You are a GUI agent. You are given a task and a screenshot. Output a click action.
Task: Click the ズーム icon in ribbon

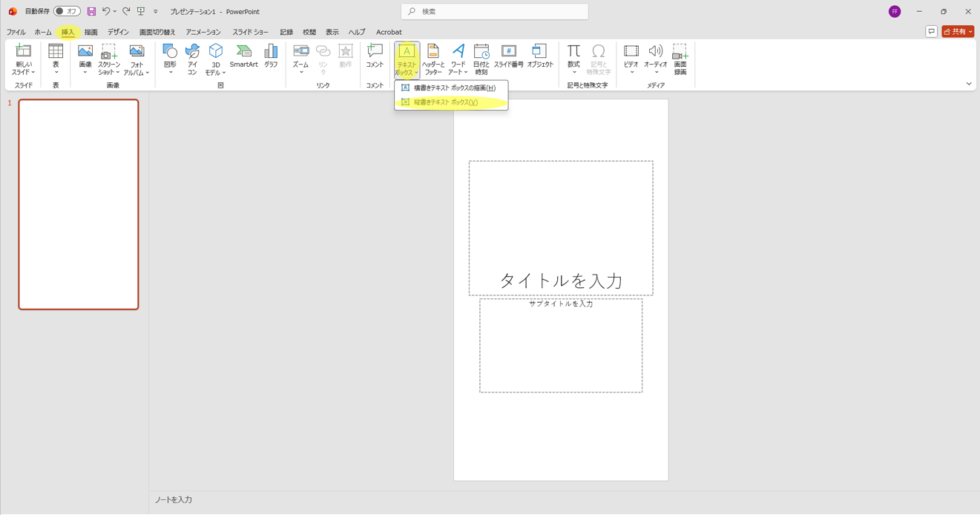(300, 59)
